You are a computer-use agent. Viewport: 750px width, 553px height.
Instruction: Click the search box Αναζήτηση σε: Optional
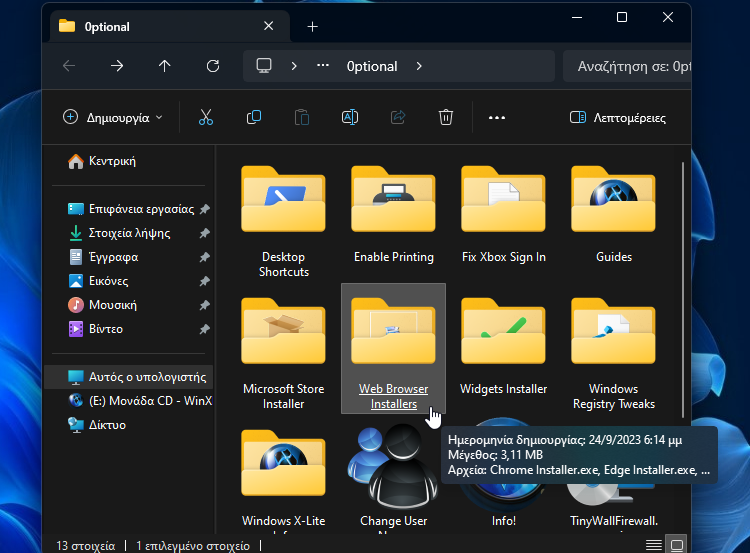coord(627,66)
